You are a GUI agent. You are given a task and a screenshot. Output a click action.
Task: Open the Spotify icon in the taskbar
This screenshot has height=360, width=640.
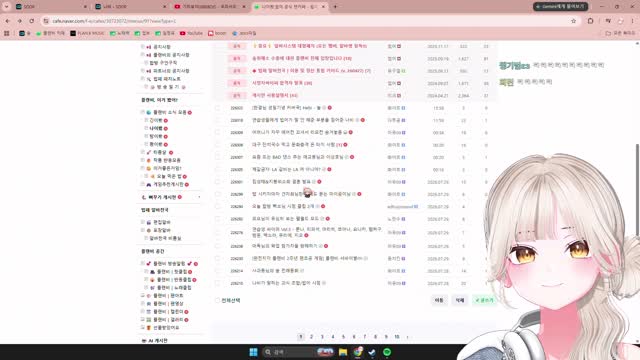[387, 352]
